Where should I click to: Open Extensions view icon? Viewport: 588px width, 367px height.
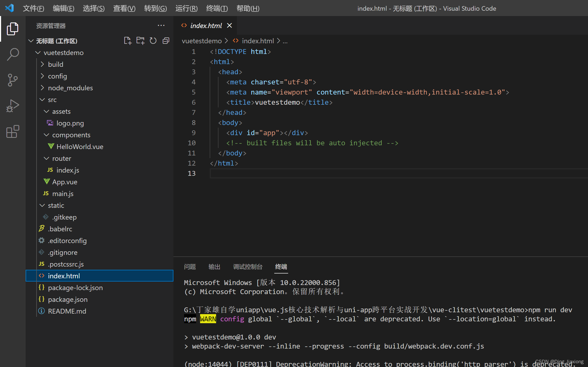tap(13, 131)
